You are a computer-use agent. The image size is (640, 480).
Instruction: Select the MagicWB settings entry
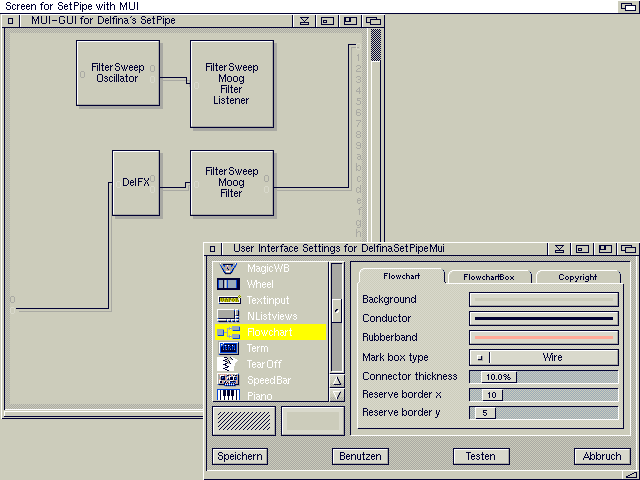coord(270,268)
